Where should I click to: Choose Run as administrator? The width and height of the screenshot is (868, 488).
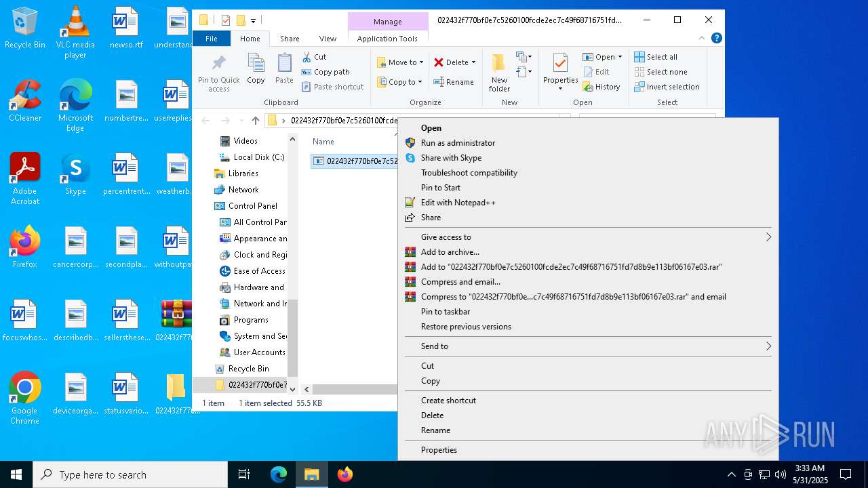[x=588, y=143]
